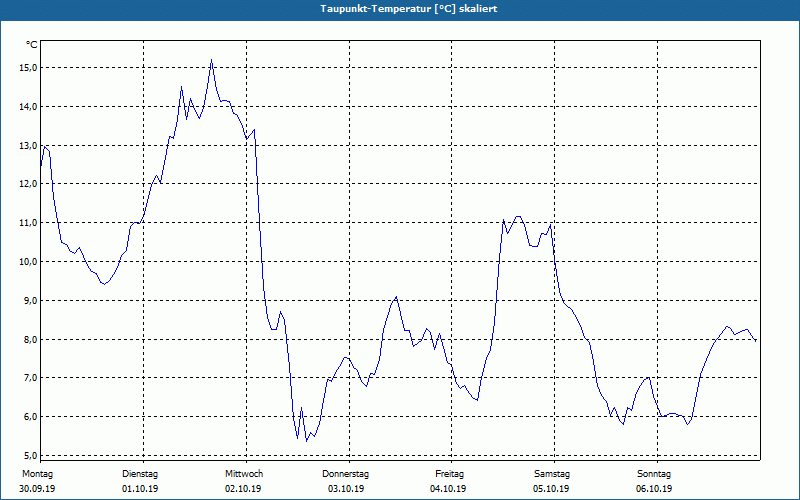Click the chart title 'Taupunkt-Temperatur [°C] skaliert'
This screenshot has height=500, width=800.
point(409,9)
